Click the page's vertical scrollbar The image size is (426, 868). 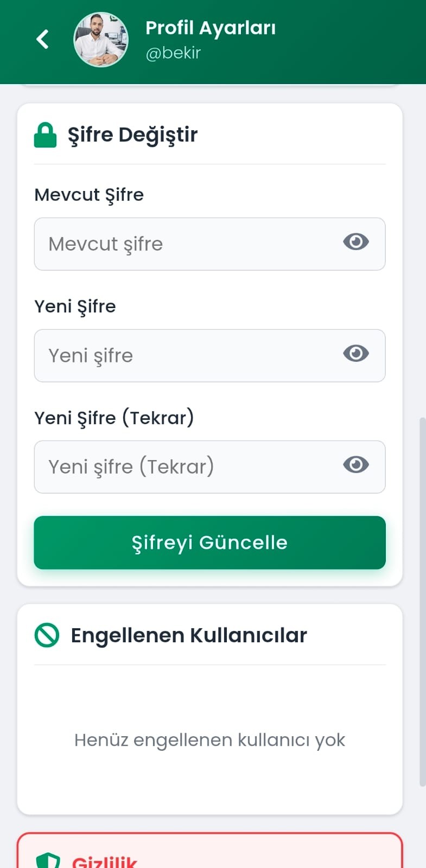click(x=423, y=597)
